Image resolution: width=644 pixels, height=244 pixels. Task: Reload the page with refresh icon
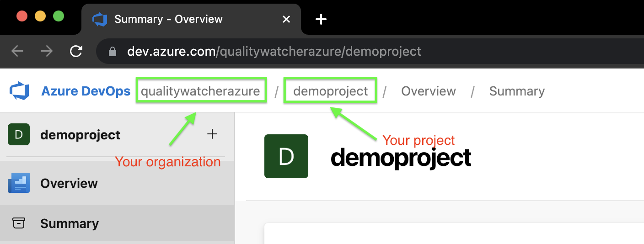pos(76,51)
